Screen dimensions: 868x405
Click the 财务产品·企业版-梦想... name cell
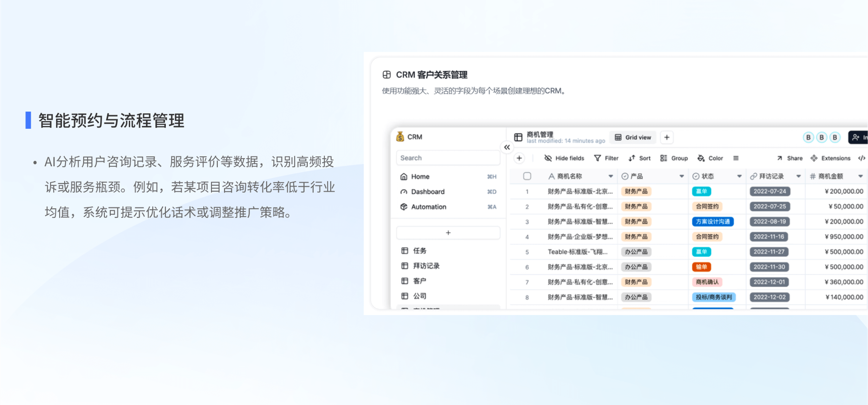tap(580, 237)
